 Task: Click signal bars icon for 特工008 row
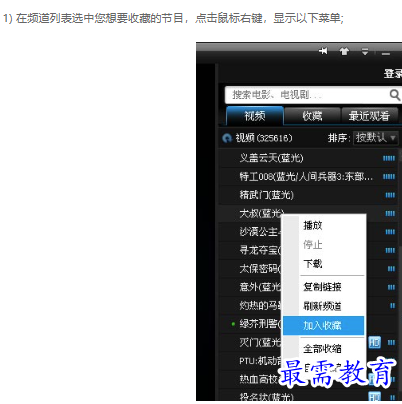click(x=389, y=176)
